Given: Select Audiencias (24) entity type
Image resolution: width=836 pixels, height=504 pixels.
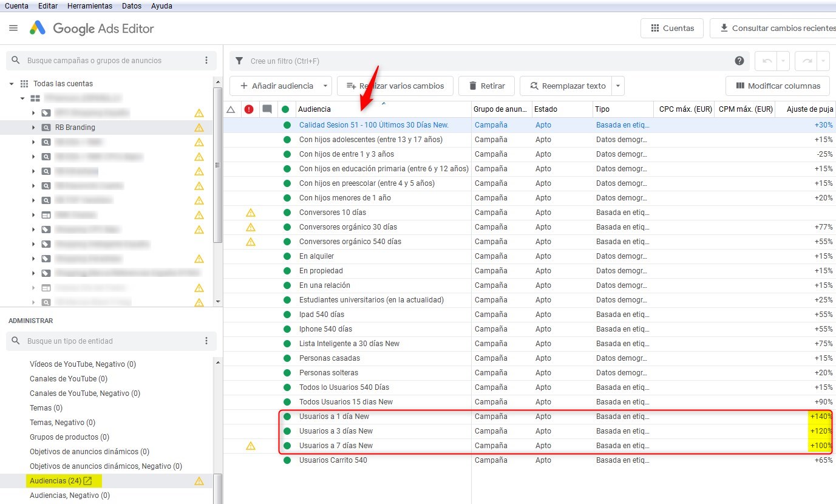Looking at the screenshot, I should tap(55, 481).
